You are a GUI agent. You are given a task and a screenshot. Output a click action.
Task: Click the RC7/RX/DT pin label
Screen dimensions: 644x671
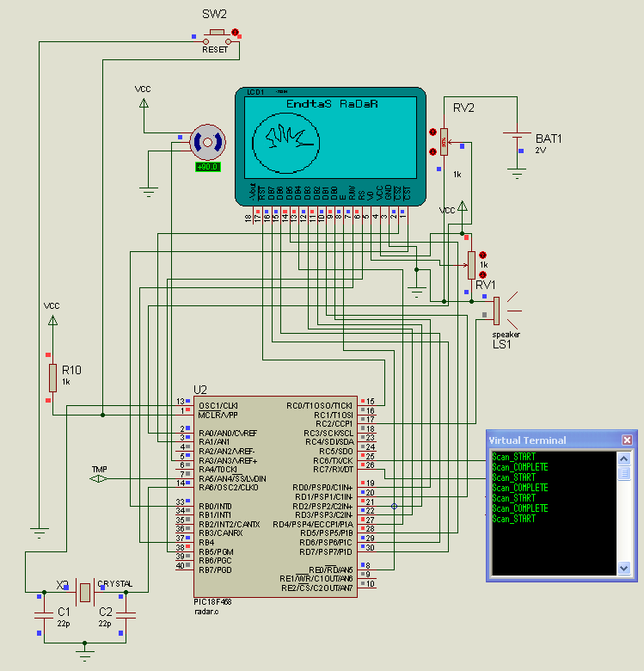coord(333,470)
